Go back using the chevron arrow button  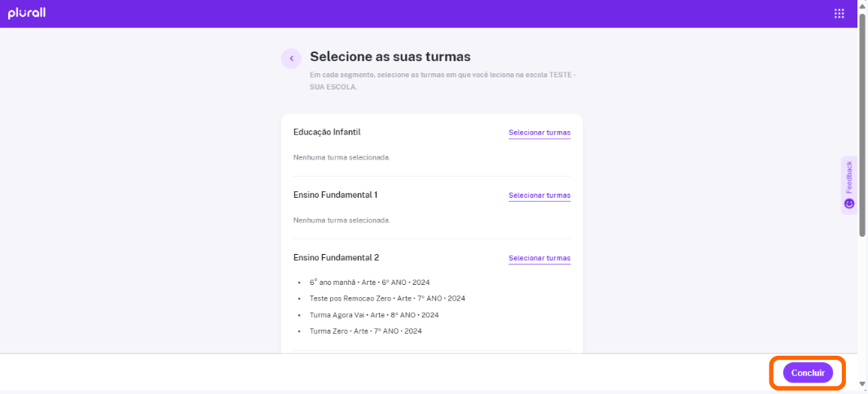click(291, 59)
